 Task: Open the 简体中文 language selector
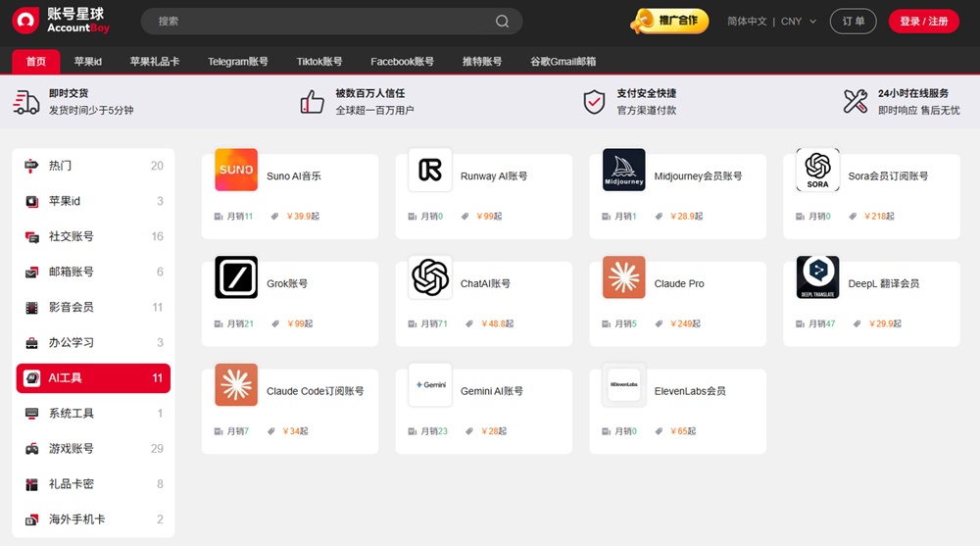tap(747, 22)
